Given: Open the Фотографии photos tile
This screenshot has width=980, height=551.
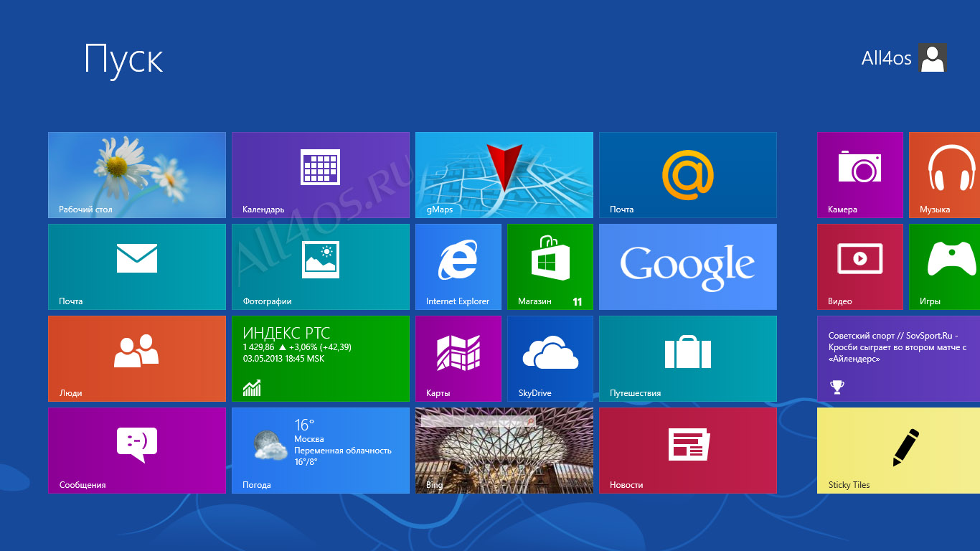Looking at the screenshot, I should point(321,267).
